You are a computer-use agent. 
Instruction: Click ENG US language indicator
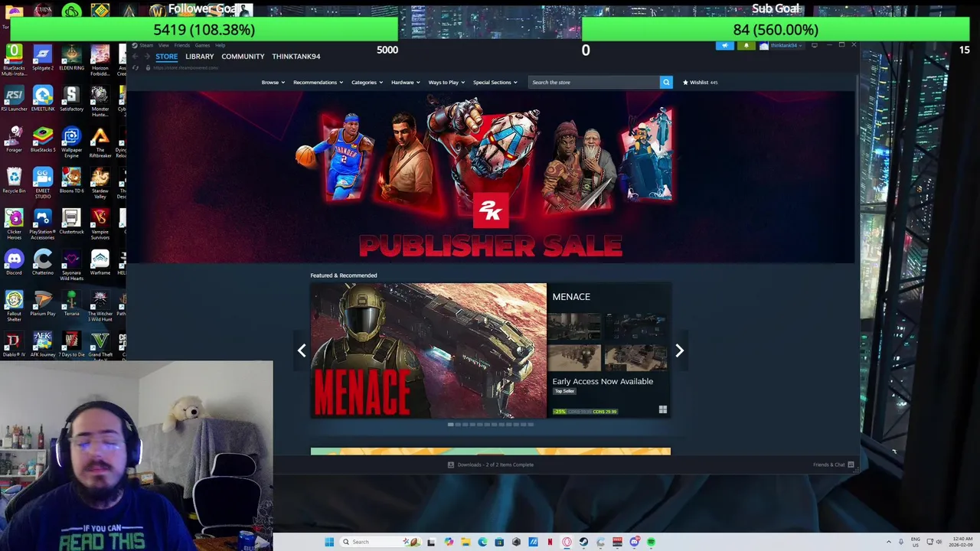(916, 542)
